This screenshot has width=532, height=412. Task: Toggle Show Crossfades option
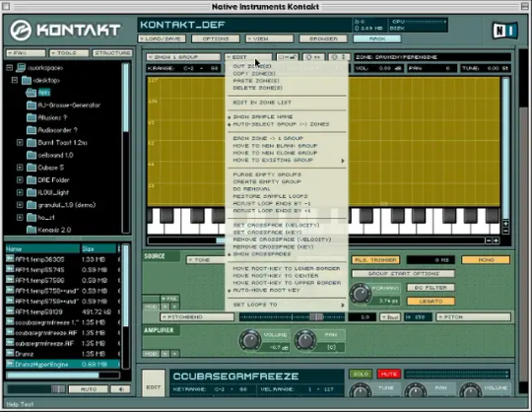click(262, 254)
